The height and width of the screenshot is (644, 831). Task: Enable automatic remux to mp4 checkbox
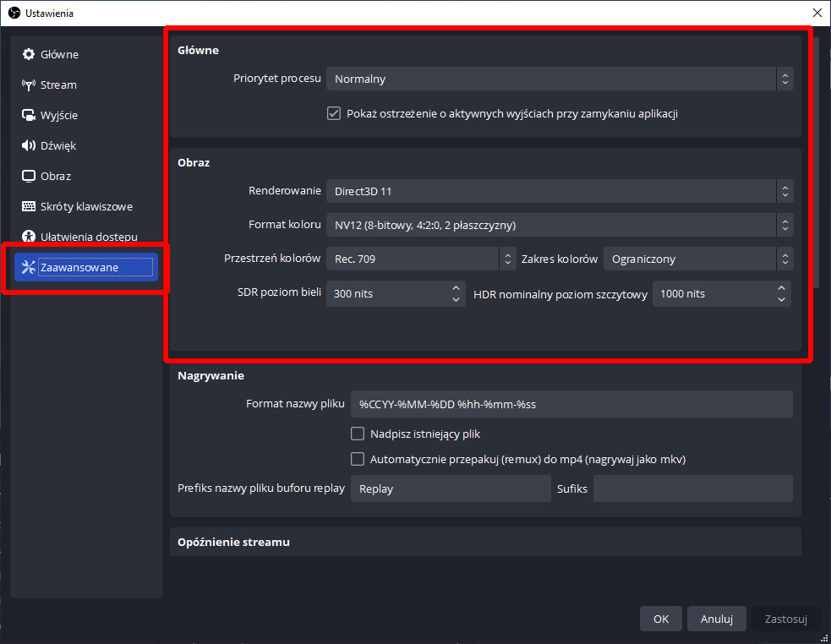[358, 460]
